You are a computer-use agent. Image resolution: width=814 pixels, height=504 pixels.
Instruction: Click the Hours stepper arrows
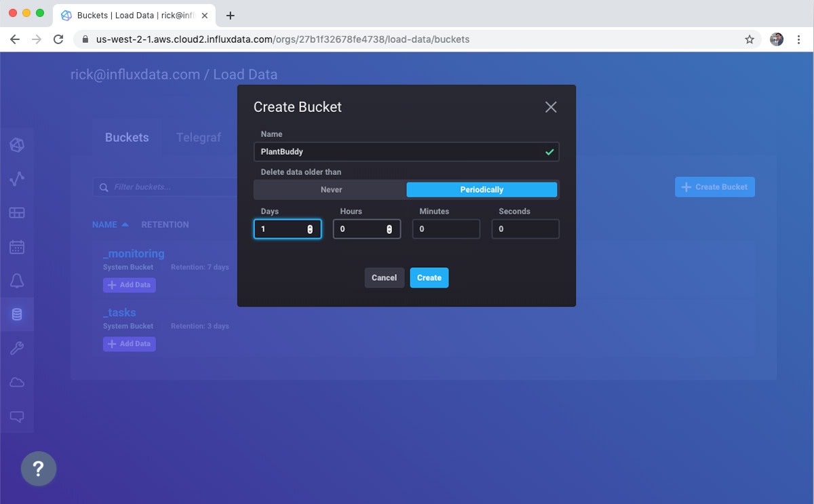[x=389, y=229]
